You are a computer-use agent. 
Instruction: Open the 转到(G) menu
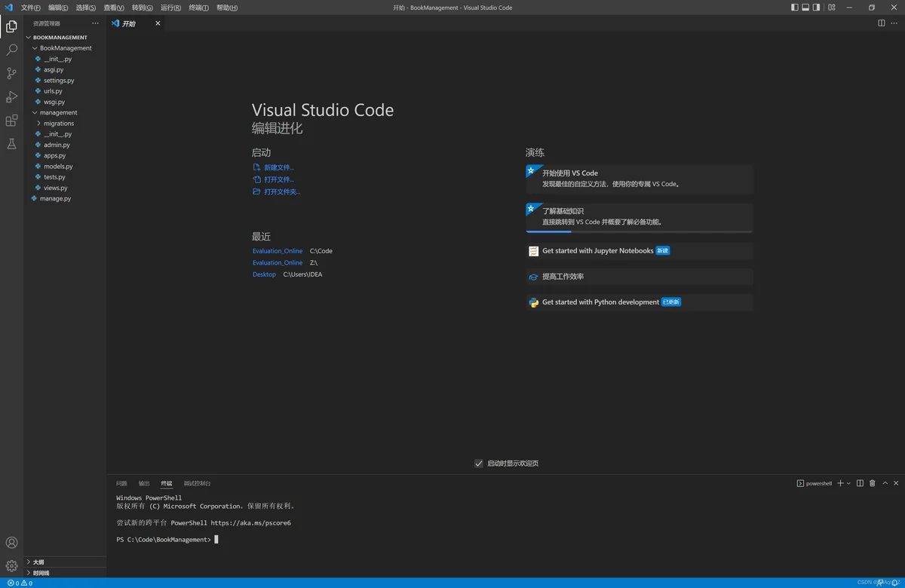143,8
